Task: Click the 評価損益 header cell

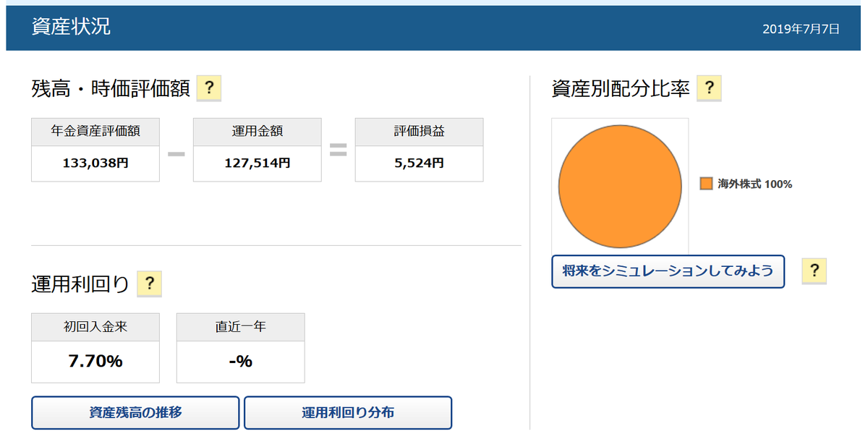Action: (x=420, y=132)
